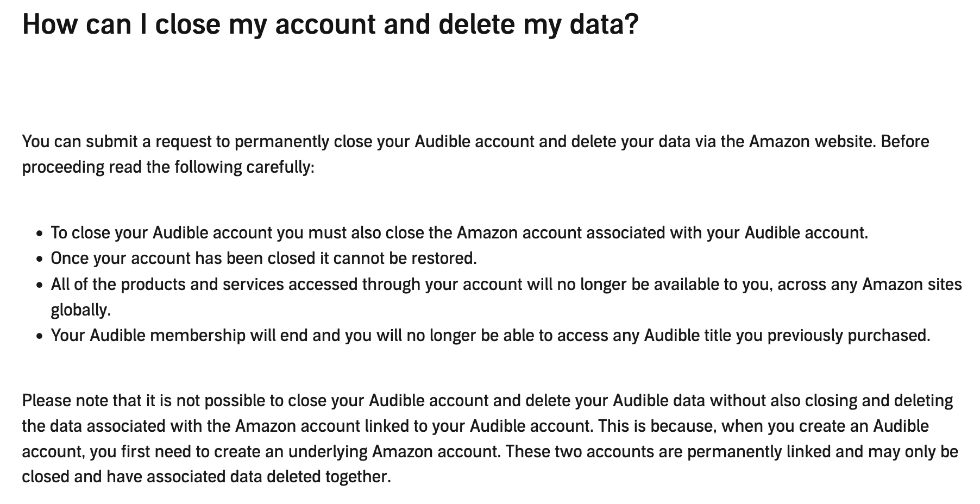Click the bullet 'Once your account has been closed'
This screenshot has width=980, height=504.
(x=263, y=258)
